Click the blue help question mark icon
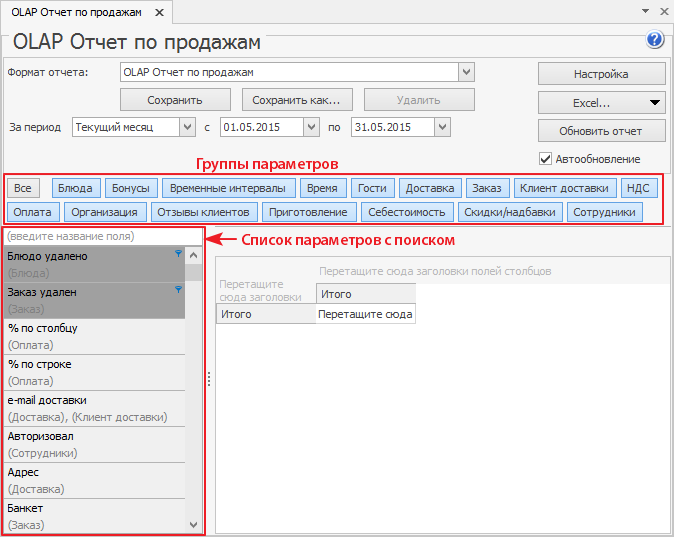Viewport: 674px width, 537px height. (656, 40)
